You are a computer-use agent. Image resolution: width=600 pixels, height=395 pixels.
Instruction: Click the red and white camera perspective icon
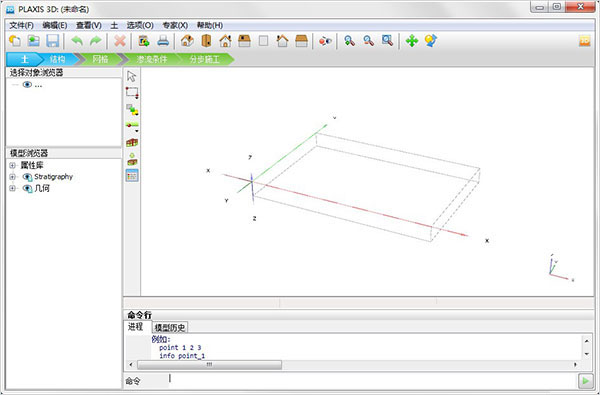(x=325, y=41)
